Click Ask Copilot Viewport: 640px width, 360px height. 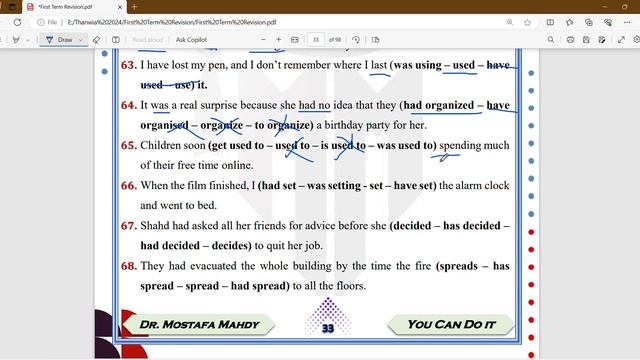tap(191, 40)
